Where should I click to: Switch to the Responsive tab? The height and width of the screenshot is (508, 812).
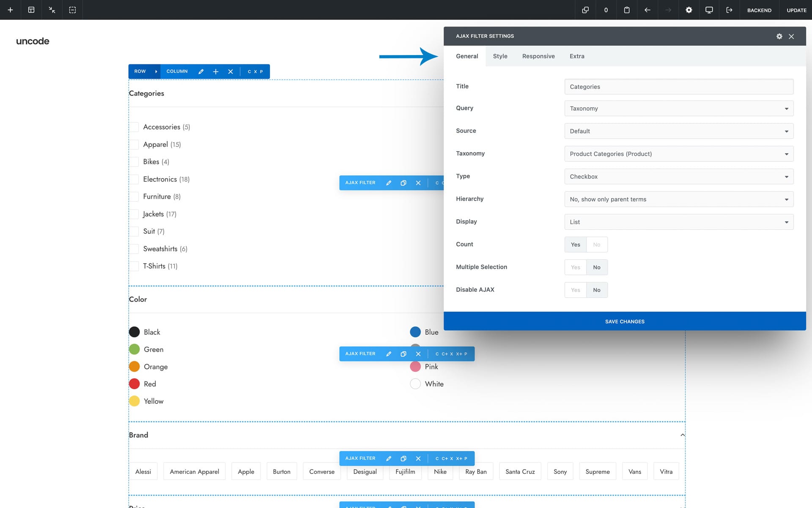pos(538,56)
